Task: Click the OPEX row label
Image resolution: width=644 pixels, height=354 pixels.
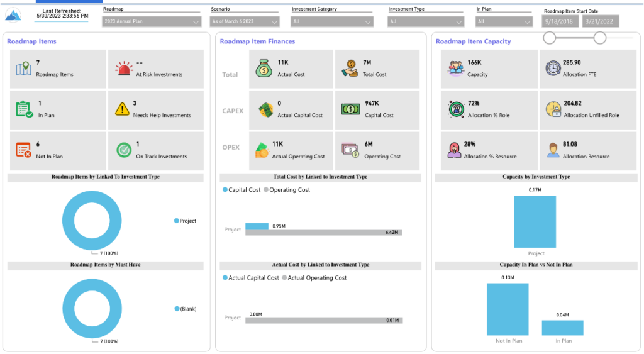Action: (231, 147)
